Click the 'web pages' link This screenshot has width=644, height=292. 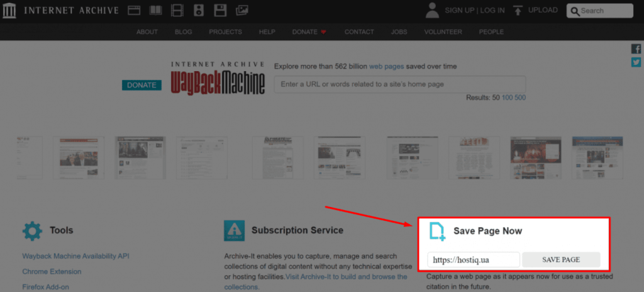coord(387,66)
